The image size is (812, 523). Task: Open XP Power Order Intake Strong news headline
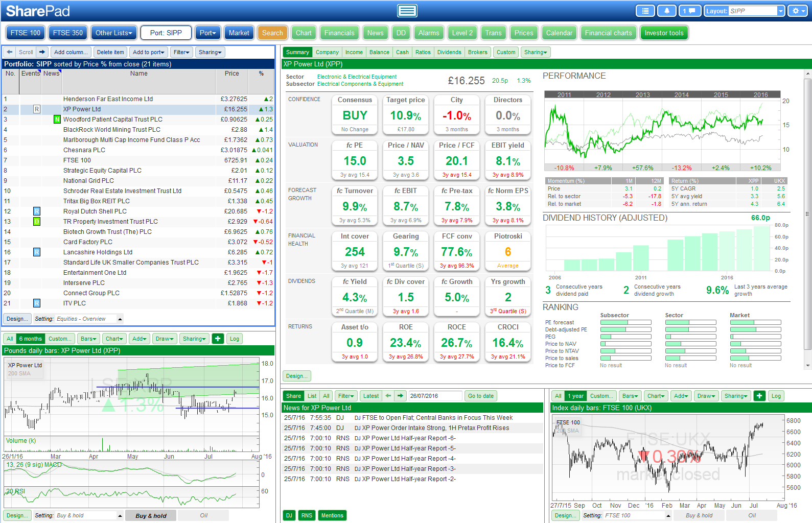435,428
